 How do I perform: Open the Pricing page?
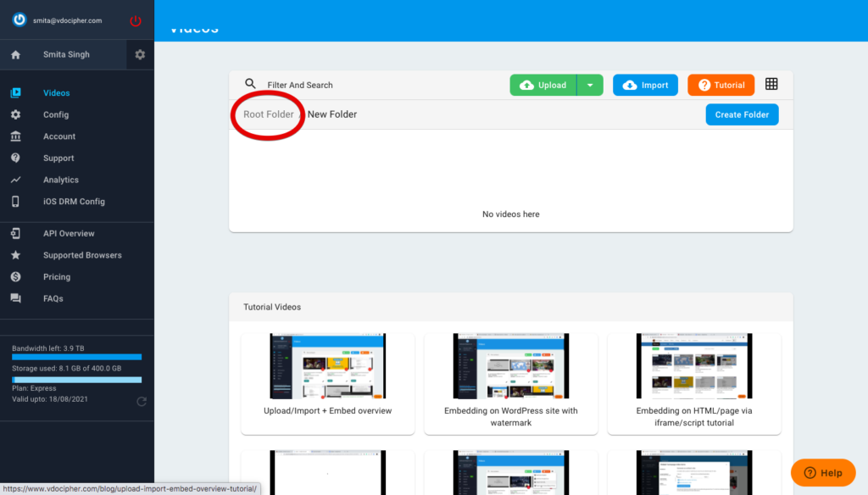click(x=58, y=277)
